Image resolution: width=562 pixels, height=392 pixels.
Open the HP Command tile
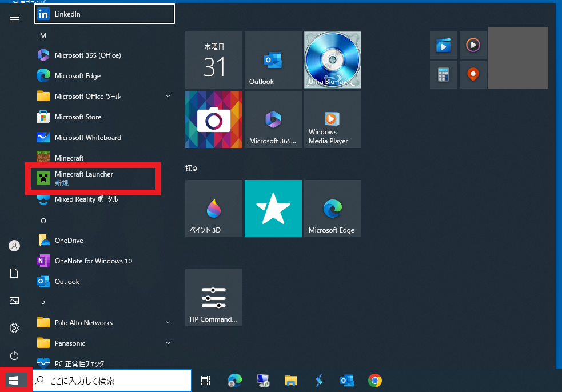click(x=214, y=298)
